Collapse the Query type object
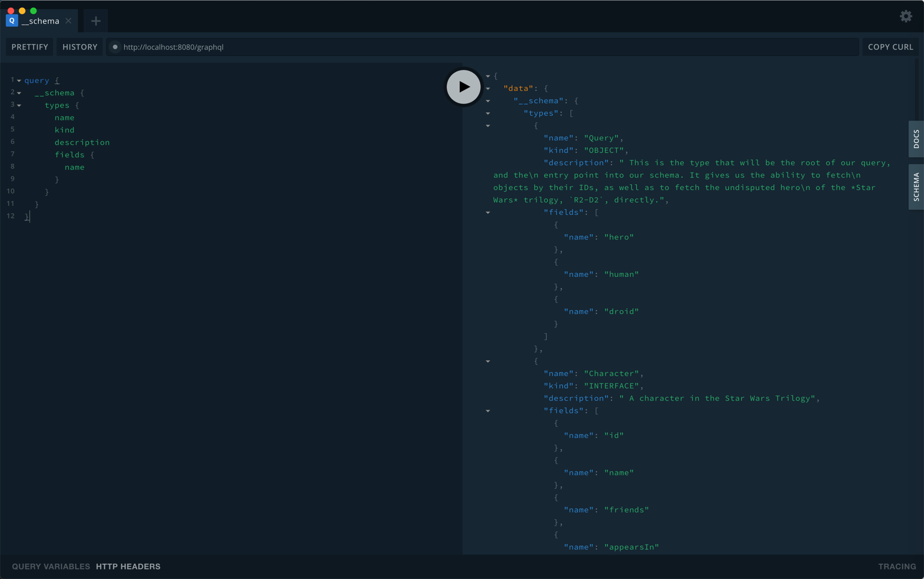Viewport: 924px width, 579px height. tap(488, 126)
